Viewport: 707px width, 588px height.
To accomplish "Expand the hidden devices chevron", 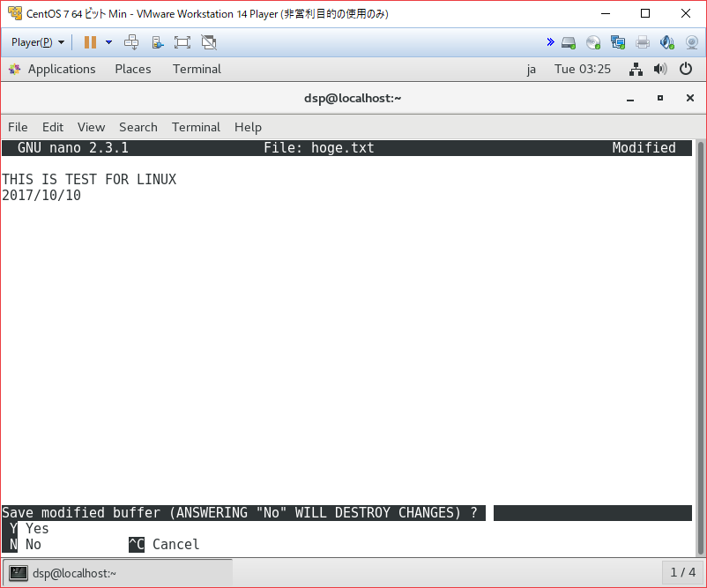I will [550, 42].
